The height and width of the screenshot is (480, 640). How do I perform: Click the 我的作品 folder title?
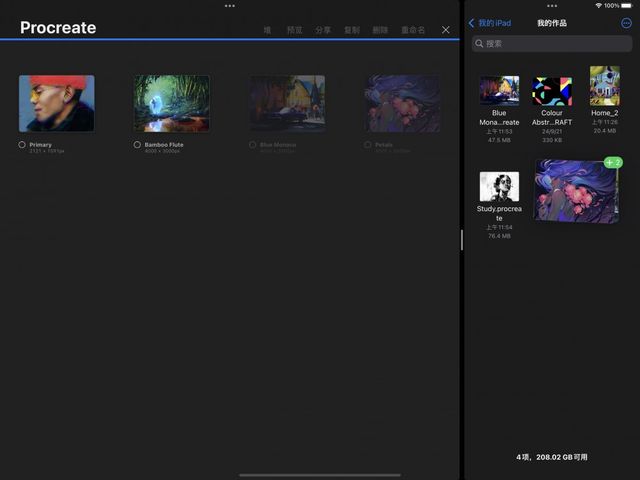552,23
